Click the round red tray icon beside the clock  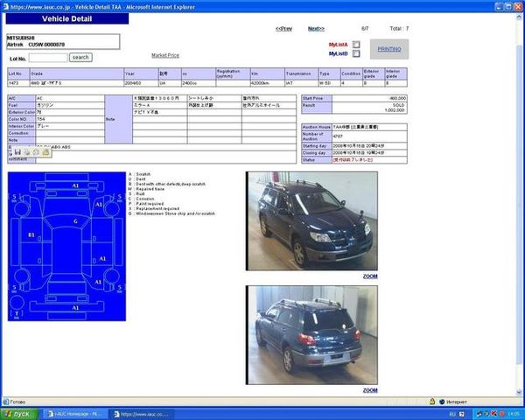501,414
